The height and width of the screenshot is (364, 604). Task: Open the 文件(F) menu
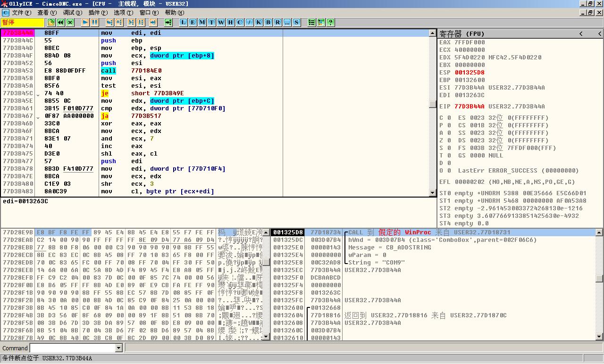(x=21, y=13)
